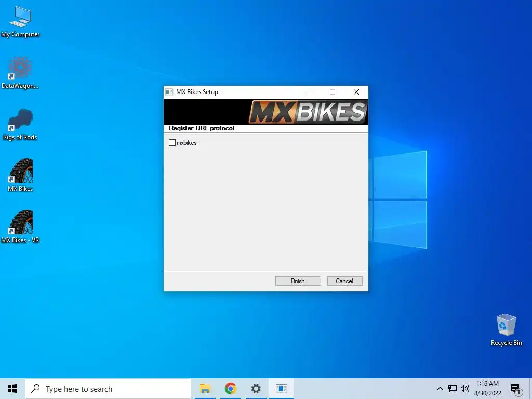The image size is (532, 399).
Task: Select the Rigs of Rods shortcut
Action: (20, 124)
